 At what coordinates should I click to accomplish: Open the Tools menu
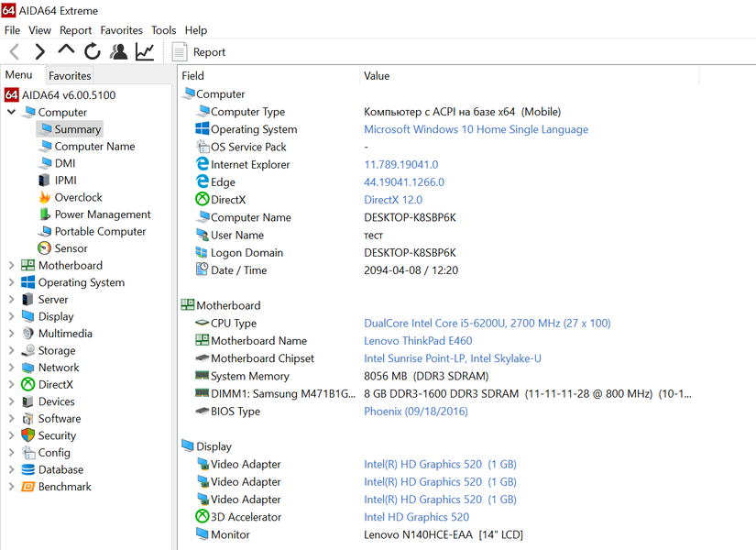tap(163, 30)
